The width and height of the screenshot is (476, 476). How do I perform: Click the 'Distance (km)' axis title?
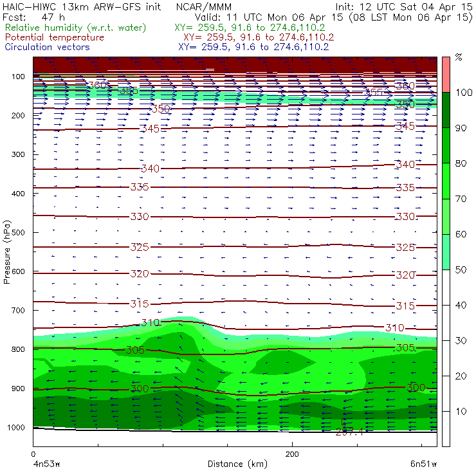pos(237,464)
